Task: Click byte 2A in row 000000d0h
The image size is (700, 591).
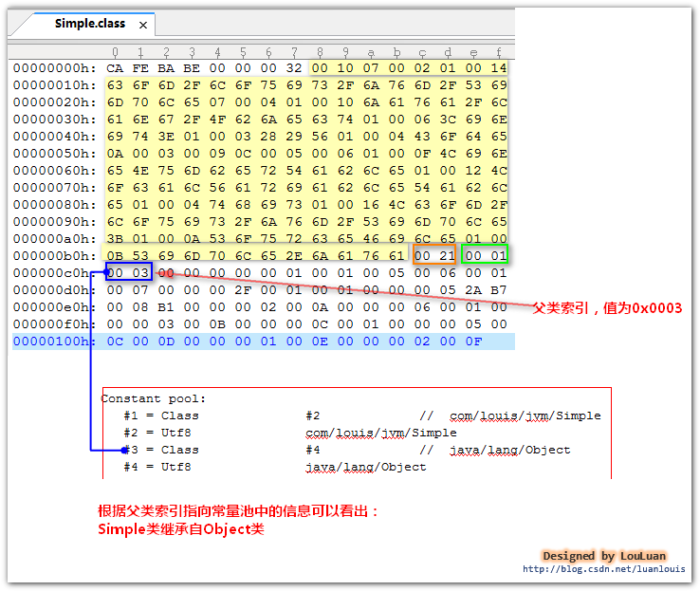Action: tap(473, 290)
